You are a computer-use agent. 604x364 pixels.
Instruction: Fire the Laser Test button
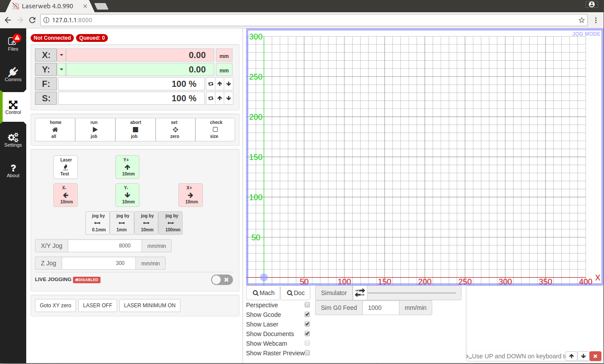pos(66,167)
